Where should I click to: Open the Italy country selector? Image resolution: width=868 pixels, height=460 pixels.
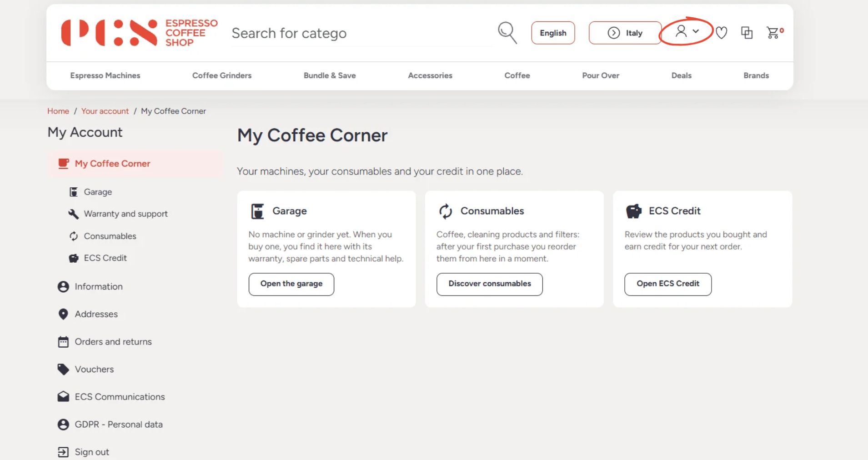pyautogui.click(x=625, y=33)
